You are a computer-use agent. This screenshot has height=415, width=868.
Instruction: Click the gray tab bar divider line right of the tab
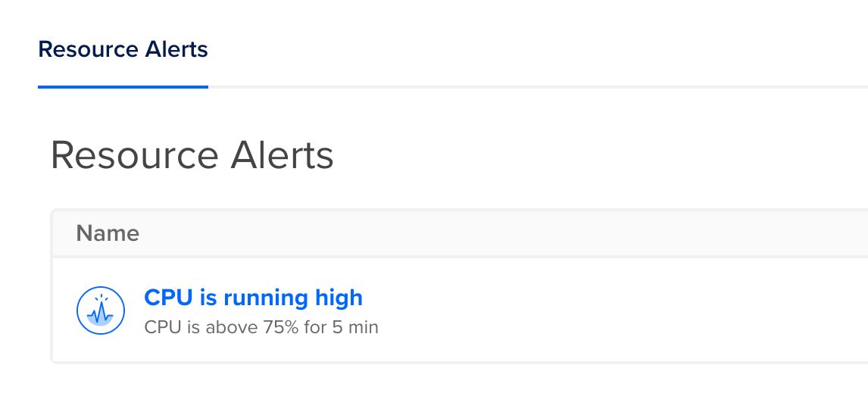538,87
